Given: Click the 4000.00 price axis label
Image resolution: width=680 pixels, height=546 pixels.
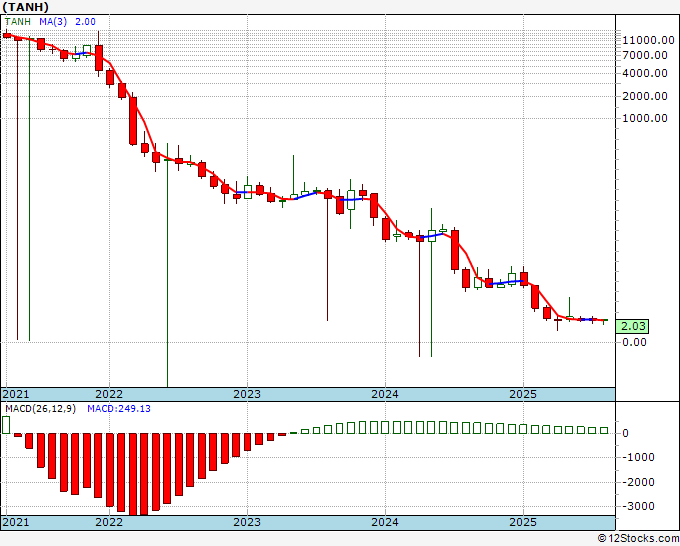Looking at the screenshot, I should (645, 73).
